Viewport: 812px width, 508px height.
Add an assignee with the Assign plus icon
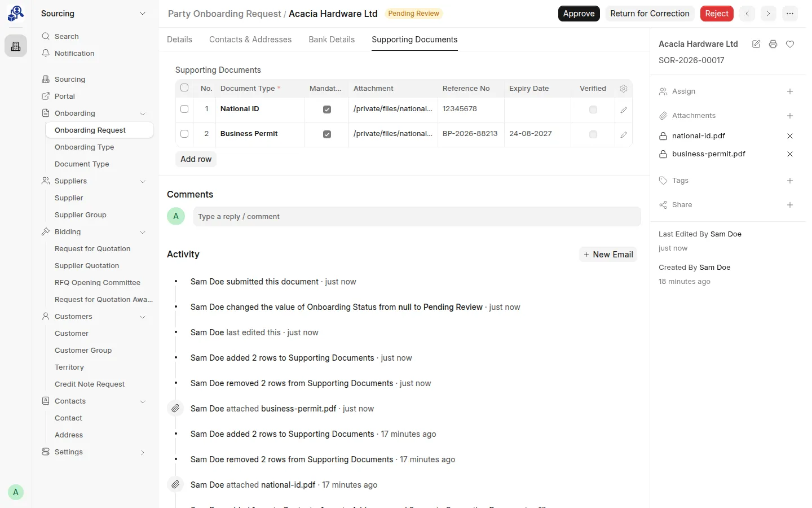pyautogui.click(x=790, y=91)
